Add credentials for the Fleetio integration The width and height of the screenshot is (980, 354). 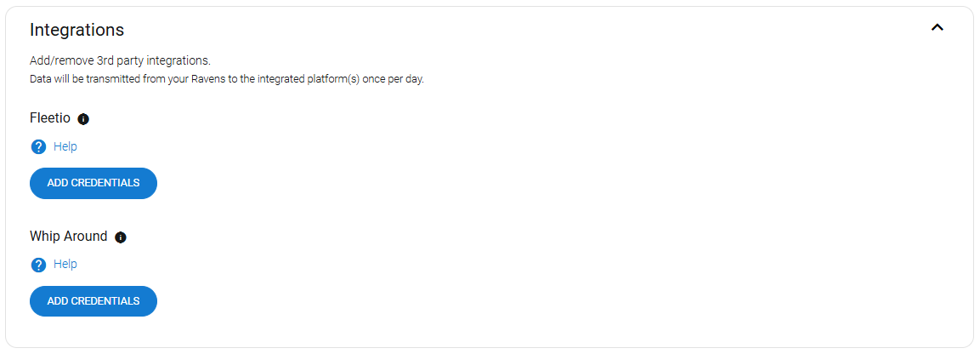93,183
